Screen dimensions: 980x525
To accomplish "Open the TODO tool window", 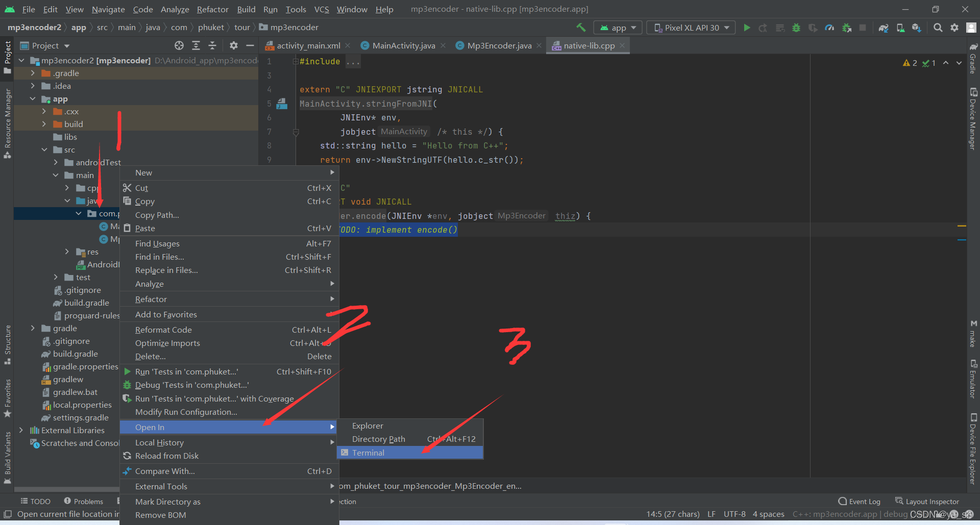I will [x=35, y=501].
